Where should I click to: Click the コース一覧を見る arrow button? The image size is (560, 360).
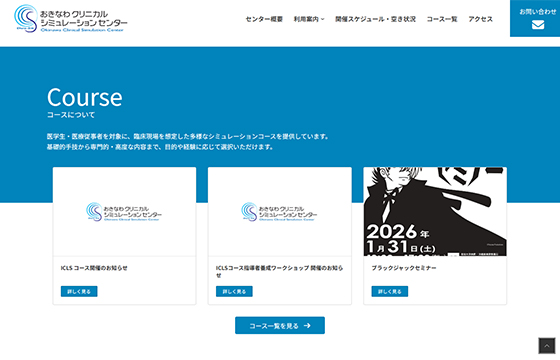[280, 325]
